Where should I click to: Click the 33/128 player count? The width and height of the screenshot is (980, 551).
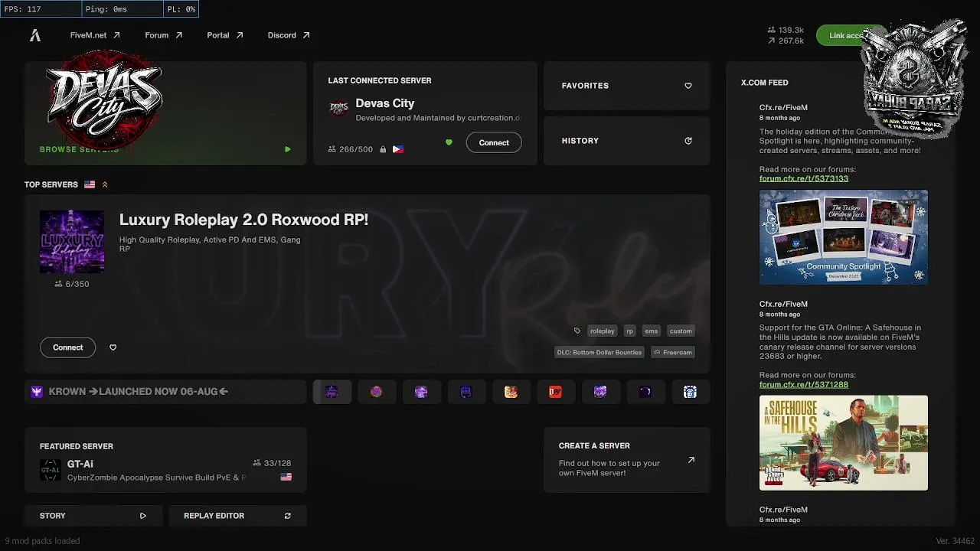click(272, 463)
